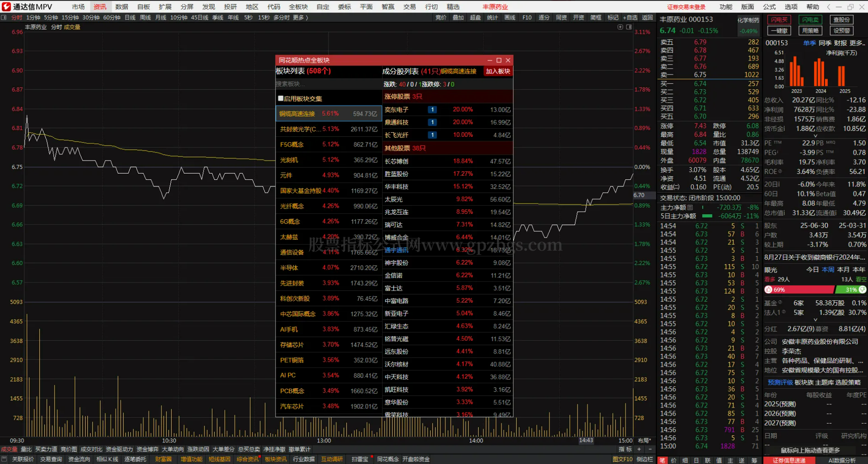Screen dimensions: 868x464
Task: Click the small panel icon at far left of period bar
Action: [4, 17]
